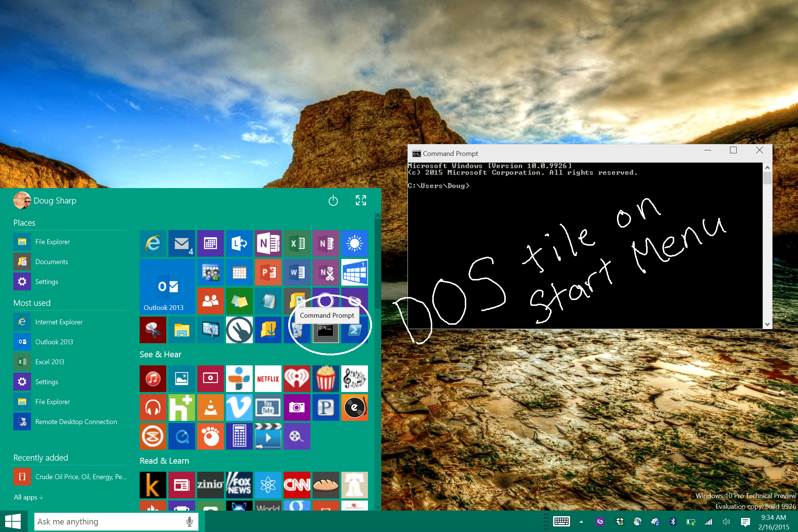Toggle the volume speaker tray icon
Screen dimensions: 798x532
[x=726, y=522]
